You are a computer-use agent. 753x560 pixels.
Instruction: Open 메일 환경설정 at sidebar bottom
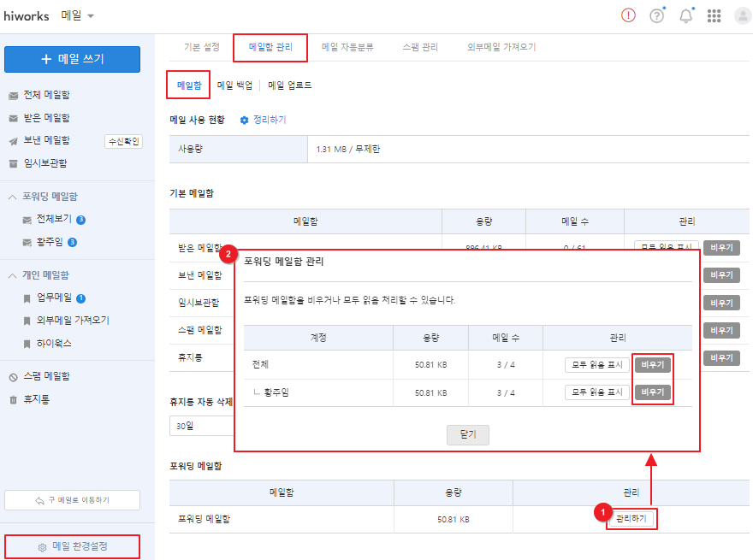pyautogui.click(x=72, y=546)
